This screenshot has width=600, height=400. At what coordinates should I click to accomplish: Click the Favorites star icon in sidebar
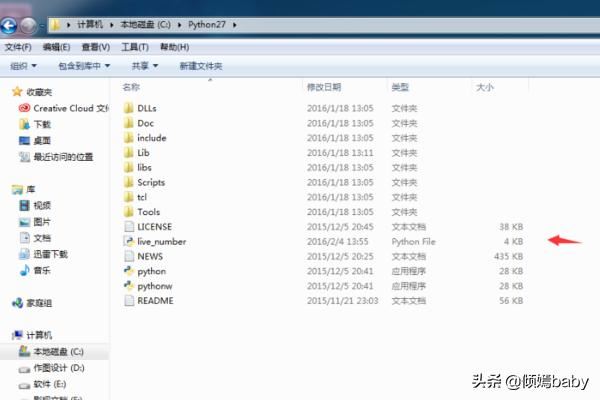tap(17, 91)
